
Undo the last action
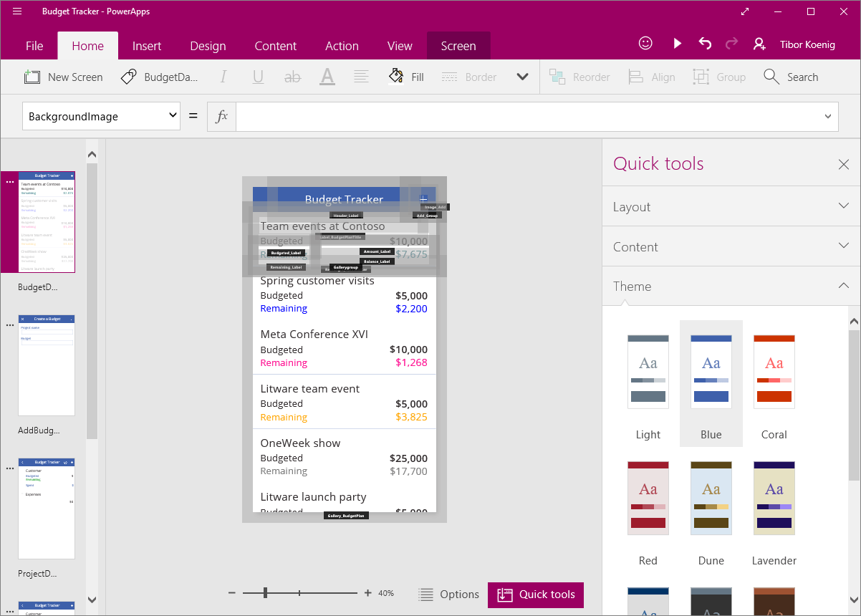(x=705, y=44)
